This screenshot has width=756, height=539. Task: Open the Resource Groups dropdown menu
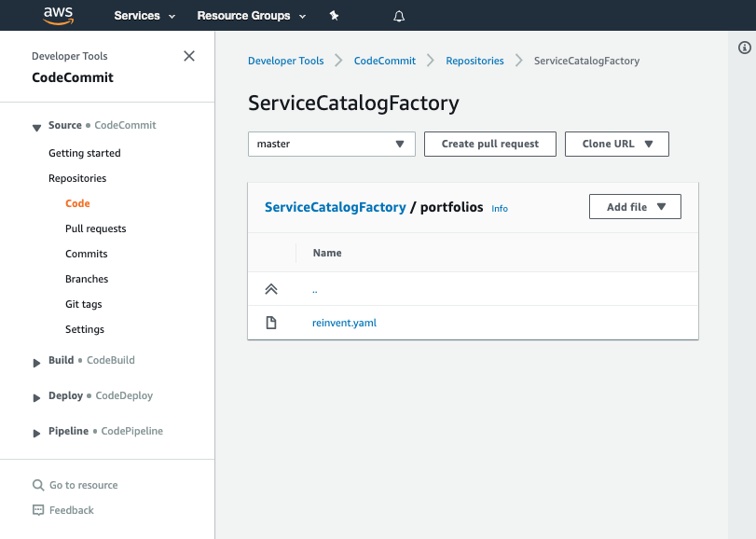(251, 16)
